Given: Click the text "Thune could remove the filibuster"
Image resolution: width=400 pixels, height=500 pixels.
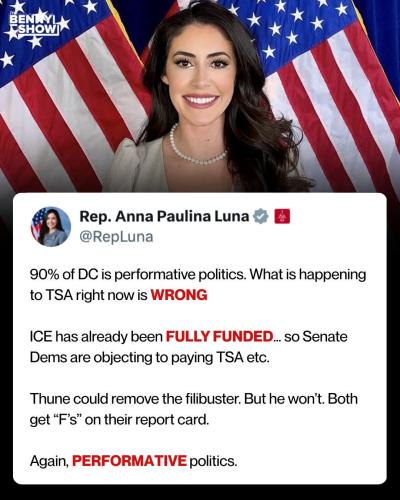Looking at the screenshot, I should (135, 399).
